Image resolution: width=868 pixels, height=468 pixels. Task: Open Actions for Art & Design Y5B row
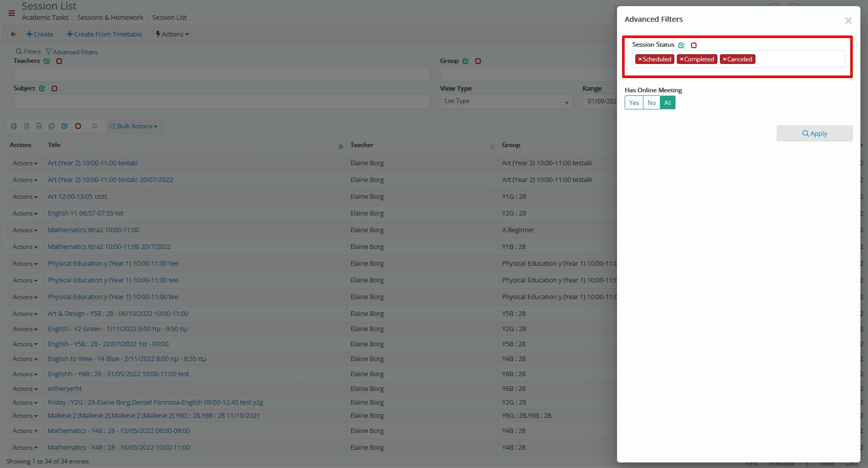click(25, 314)
